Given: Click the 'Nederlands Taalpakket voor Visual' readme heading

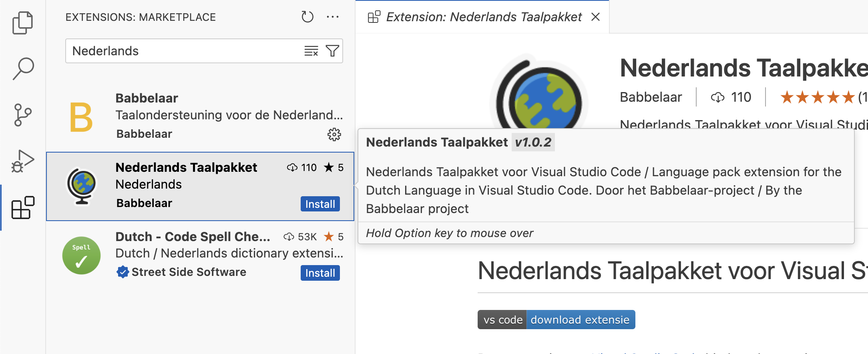Looking at the screenshot, I should pyautogui.click(x=673, y=271).
